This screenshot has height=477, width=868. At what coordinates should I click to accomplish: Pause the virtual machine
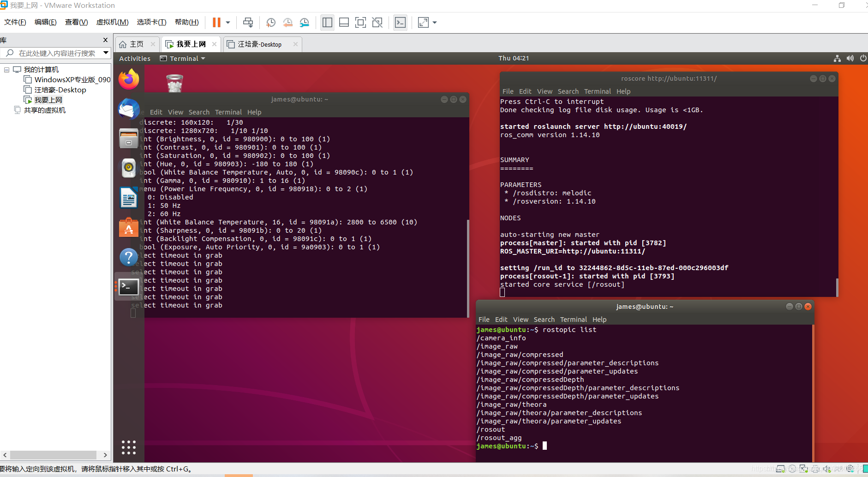coord(216,22)
